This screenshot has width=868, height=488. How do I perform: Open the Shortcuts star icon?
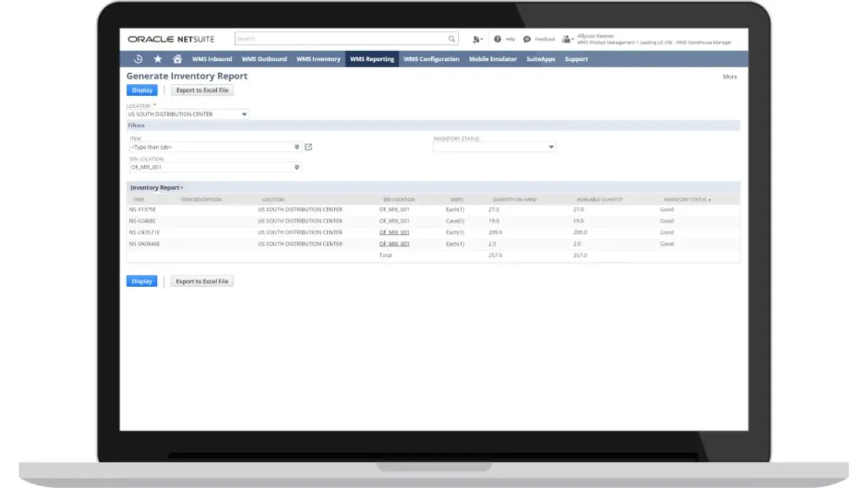[x=158, y=59]
